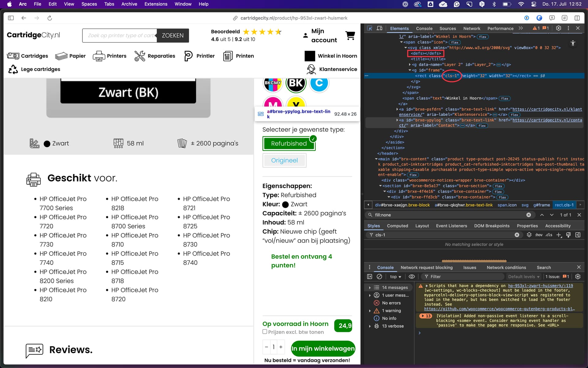Click the clear console icon
The image size is (588, 368).
click(379, 277)
